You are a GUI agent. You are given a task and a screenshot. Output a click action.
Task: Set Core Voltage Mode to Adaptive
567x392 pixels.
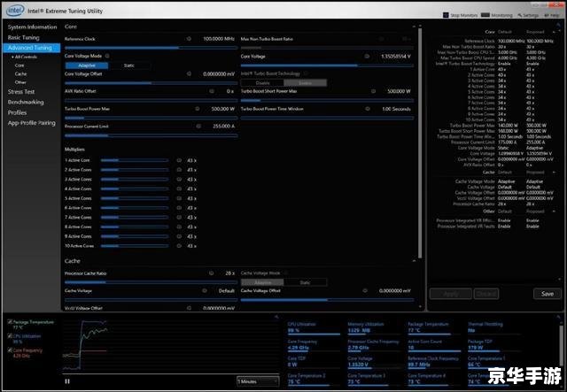click(87, 65)
